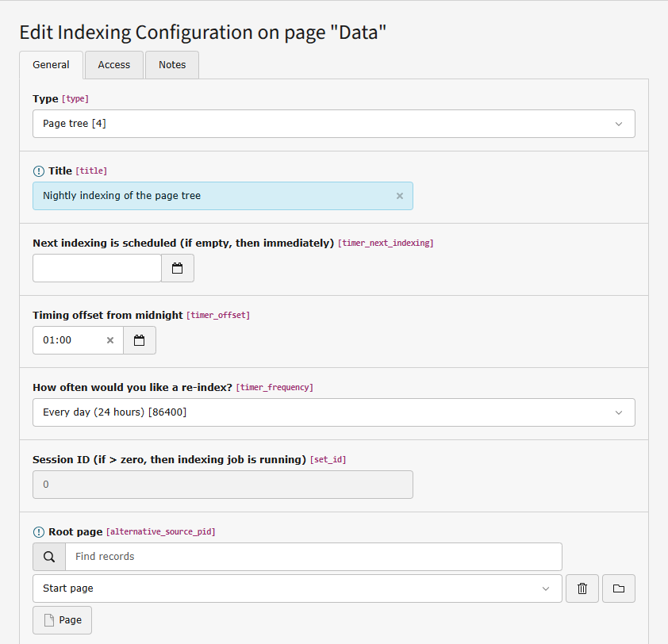Switch to the Access tab
The image size is (668, 644).
(113, 64)
